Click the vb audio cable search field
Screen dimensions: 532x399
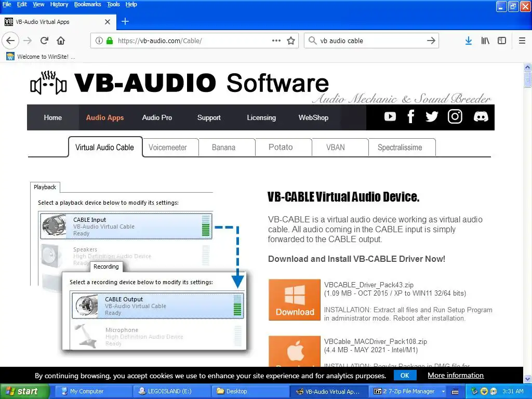click(x=371, y=41)
